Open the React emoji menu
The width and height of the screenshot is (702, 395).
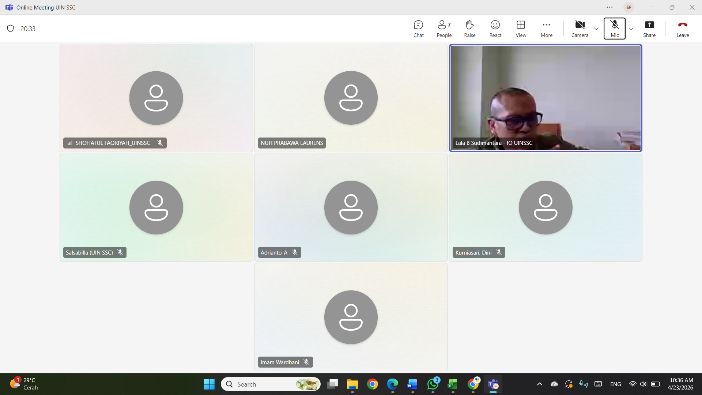(495, 28)
